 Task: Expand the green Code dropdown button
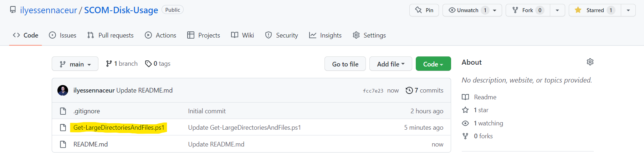click(x=433, y=64)
